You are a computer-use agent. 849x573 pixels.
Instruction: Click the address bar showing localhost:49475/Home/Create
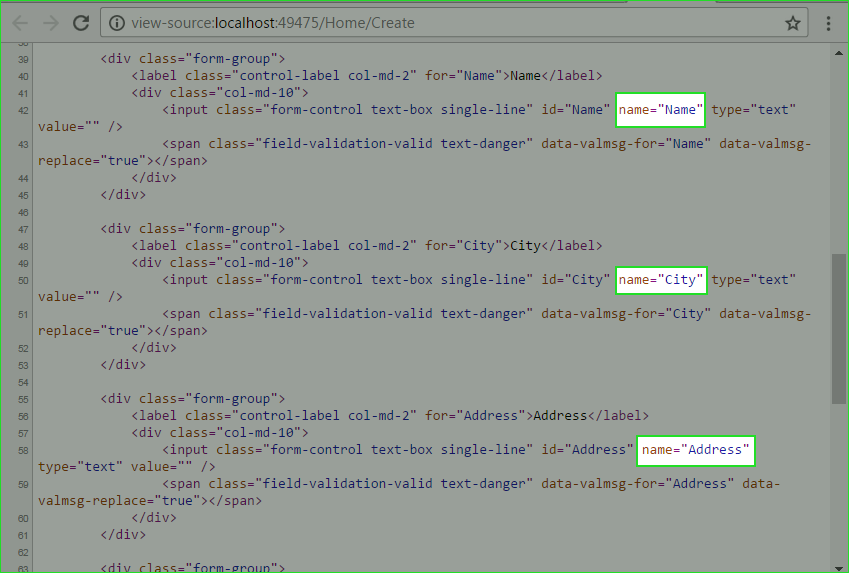454,23
